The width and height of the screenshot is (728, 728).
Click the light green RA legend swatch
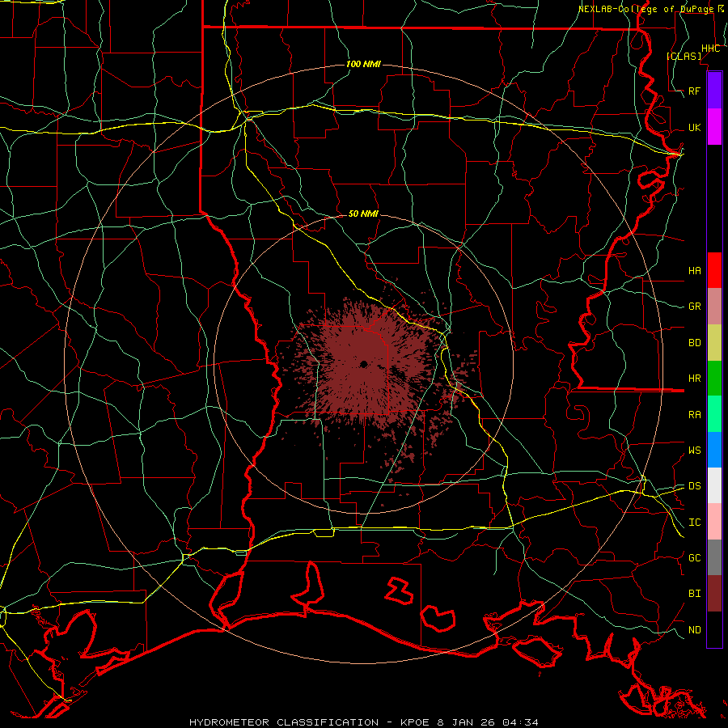click(714, 414)
